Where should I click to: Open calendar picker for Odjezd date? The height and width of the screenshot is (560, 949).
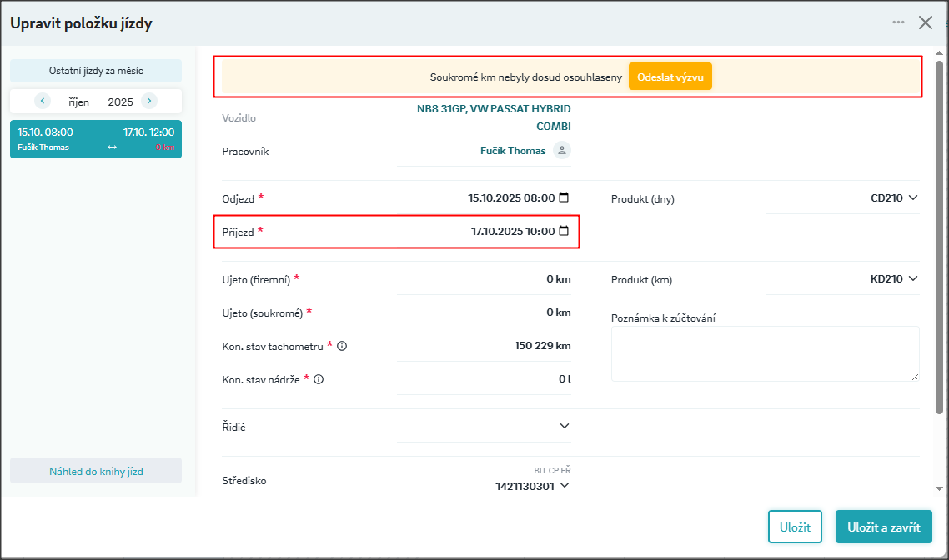pos(564,197)
